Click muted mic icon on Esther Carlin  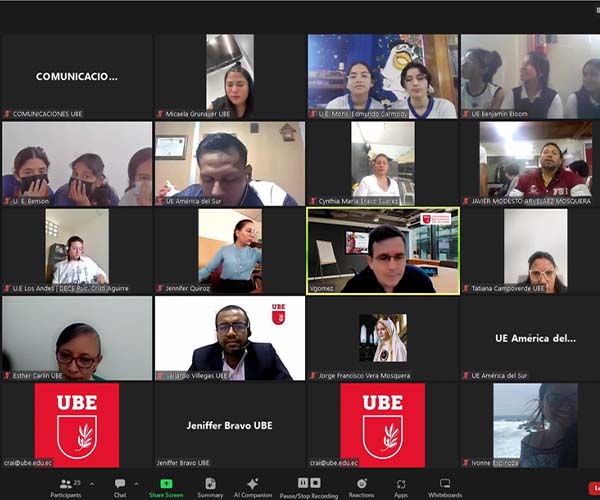(7, 375)
